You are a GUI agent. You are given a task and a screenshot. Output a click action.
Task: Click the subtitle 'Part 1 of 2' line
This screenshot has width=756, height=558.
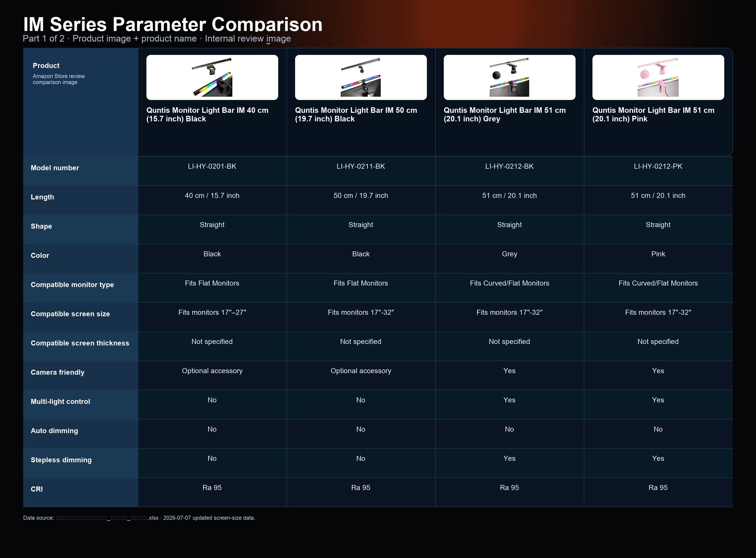click(x=157, y=39)
